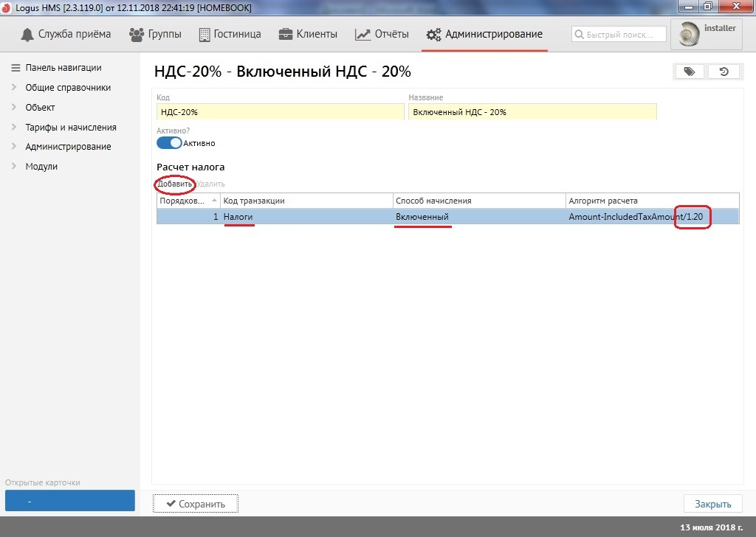Viewport: 756px width, 537px height.
Task: Click the tag icon button
Action: point(690,72)
